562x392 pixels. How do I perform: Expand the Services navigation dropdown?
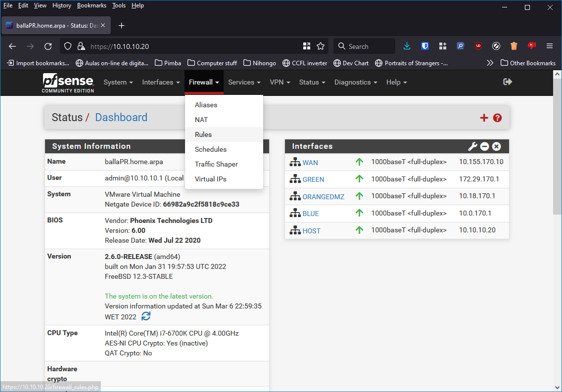click(244, 82)
